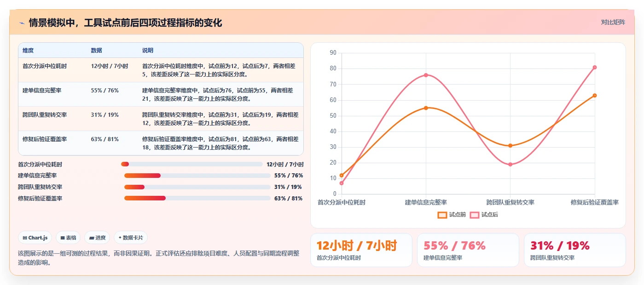
Task: Click the 试点前 data point at 首次分派中位耗时
Action: click(342, 175)
